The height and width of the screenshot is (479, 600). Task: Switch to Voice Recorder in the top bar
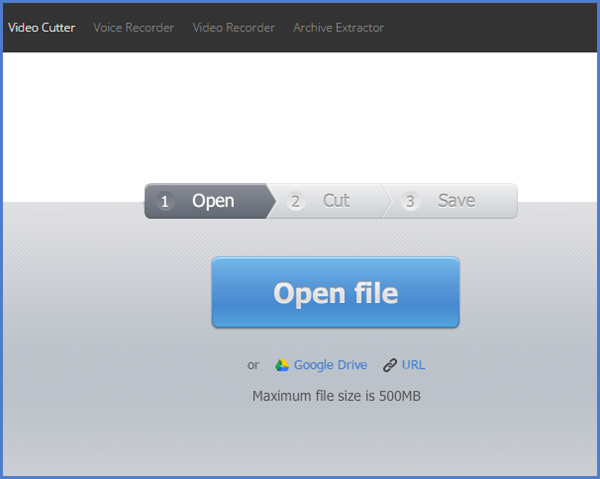(134, 28)
